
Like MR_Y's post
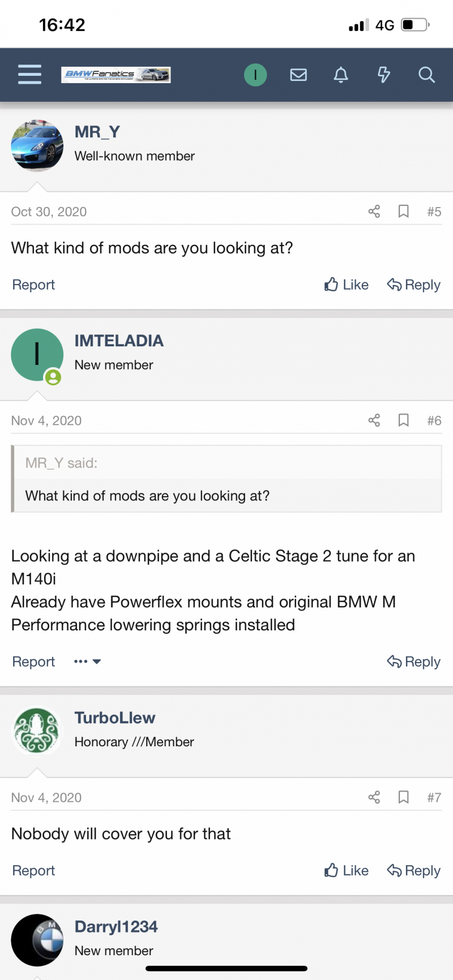click(x=347, y=285)
